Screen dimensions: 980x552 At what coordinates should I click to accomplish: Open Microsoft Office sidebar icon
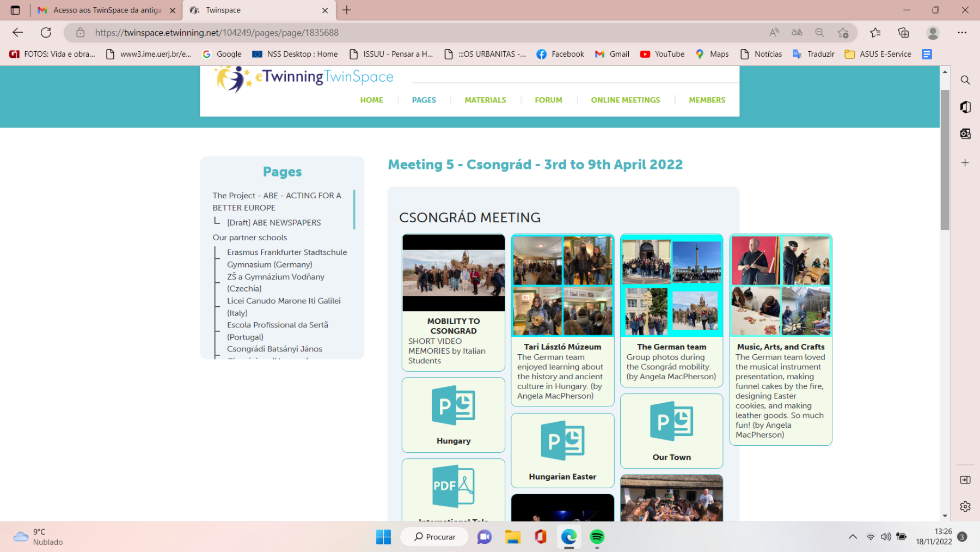pos(965,107)
